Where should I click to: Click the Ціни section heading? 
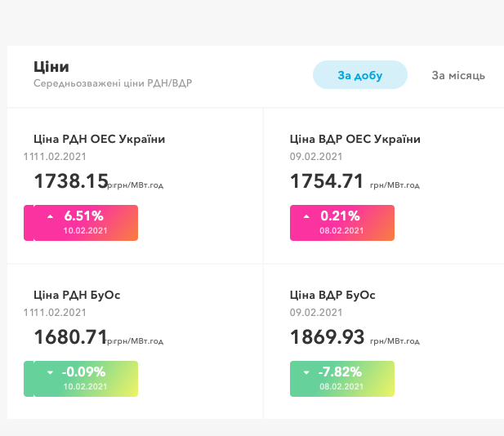pyautogui.click(x=51, y=67)
